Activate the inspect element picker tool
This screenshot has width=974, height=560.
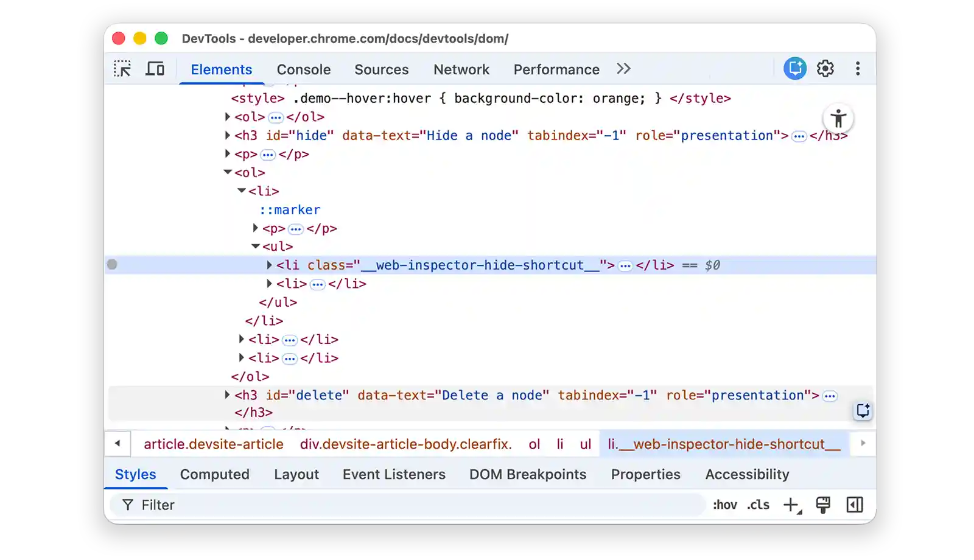(x=122, y=69)
